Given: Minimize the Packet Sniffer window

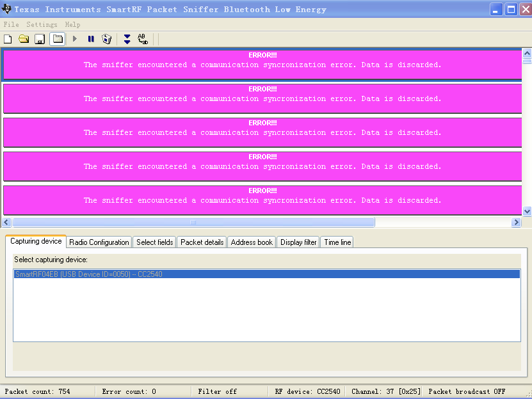Looking at the screenshot, I should 496,9.
